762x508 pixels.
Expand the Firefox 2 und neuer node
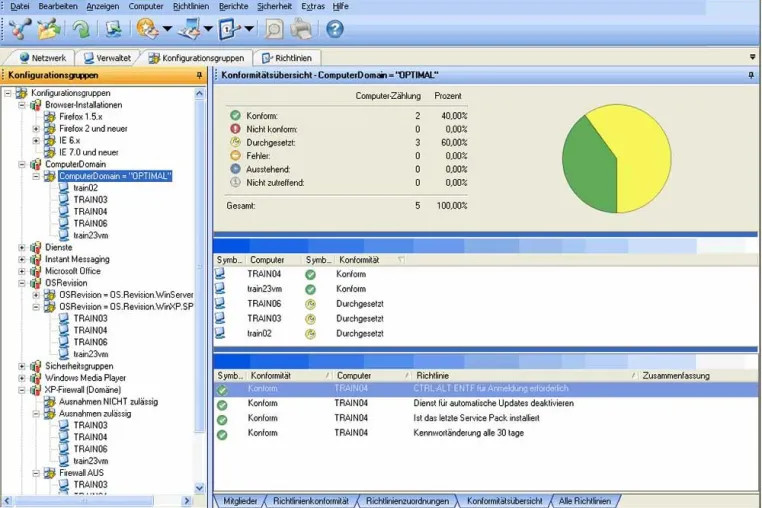click(x=36, y=129)
